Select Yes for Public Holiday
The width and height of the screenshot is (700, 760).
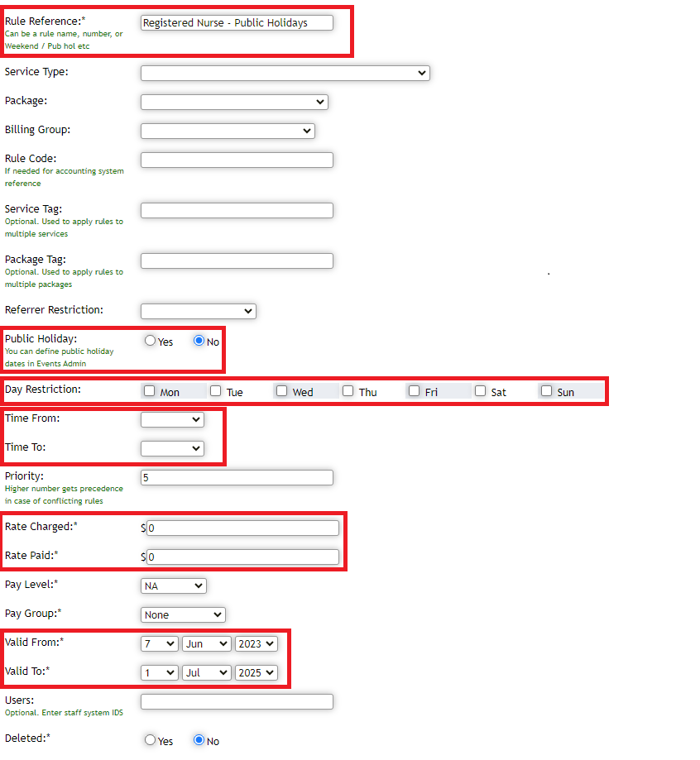(149, 340)
